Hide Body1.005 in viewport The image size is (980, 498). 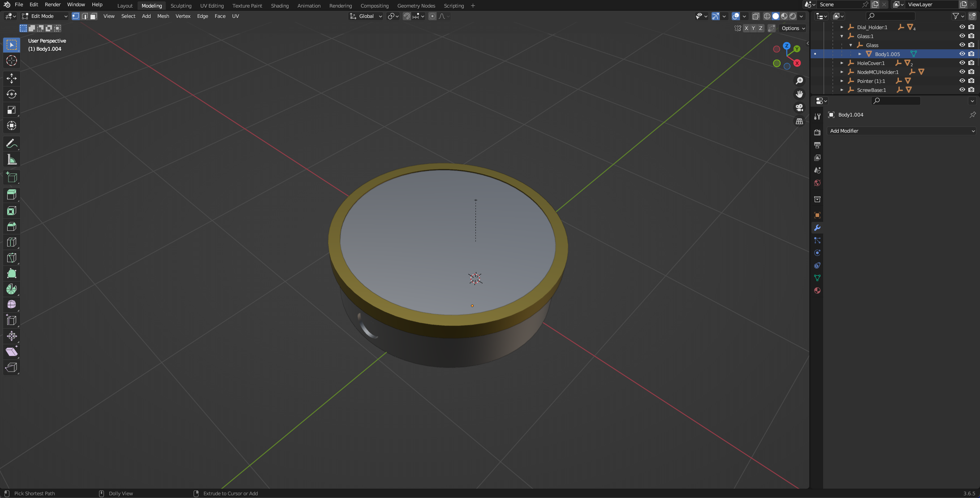coord(962,54)
